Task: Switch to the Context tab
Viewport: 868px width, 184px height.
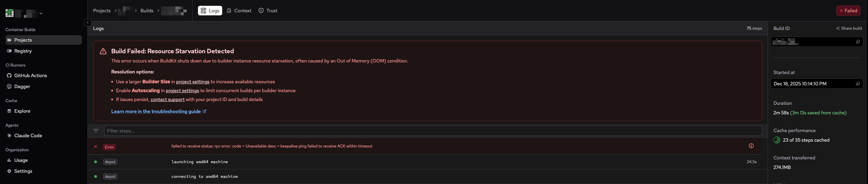Action: click(x=239, y=11)
